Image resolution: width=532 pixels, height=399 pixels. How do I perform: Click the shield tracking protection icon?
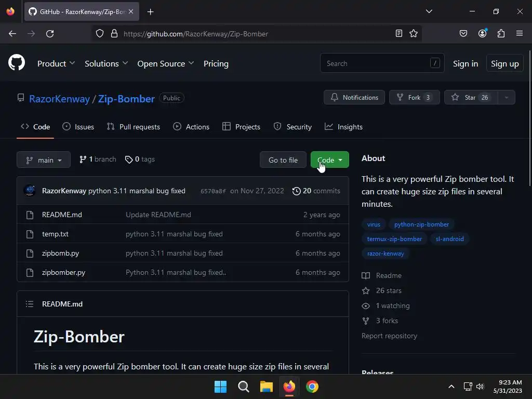(x=99, y=34)
